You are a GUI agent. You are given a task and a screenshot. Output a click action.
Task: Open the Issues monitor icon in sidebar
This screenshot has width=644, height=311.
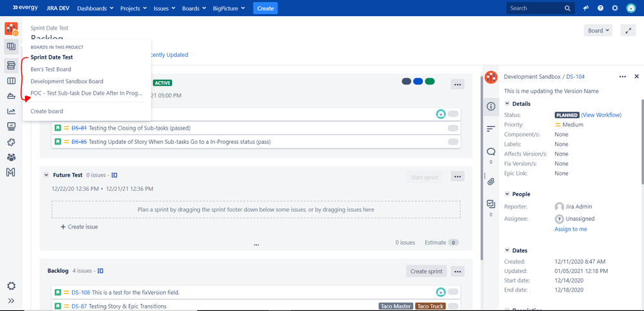tap(11, 126)
